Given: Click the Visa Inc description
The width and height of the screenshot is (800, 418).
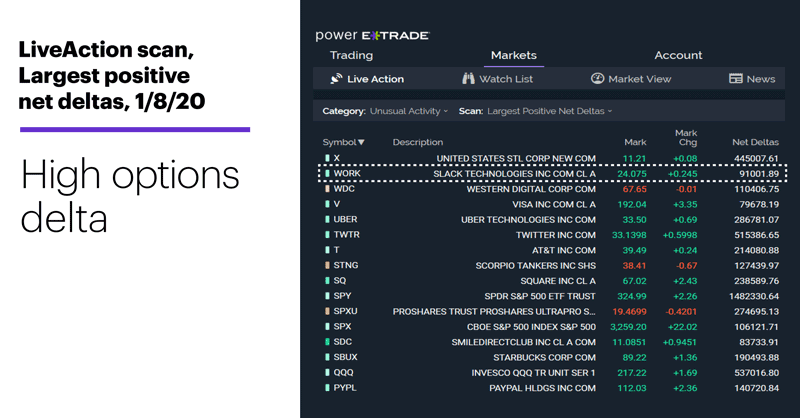Looking at the screenshot, I should (554, 205).
